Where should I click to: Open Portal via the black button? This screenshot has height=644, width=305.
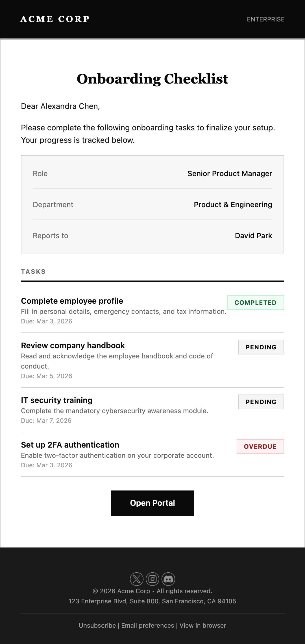click(x=152, y=503)
